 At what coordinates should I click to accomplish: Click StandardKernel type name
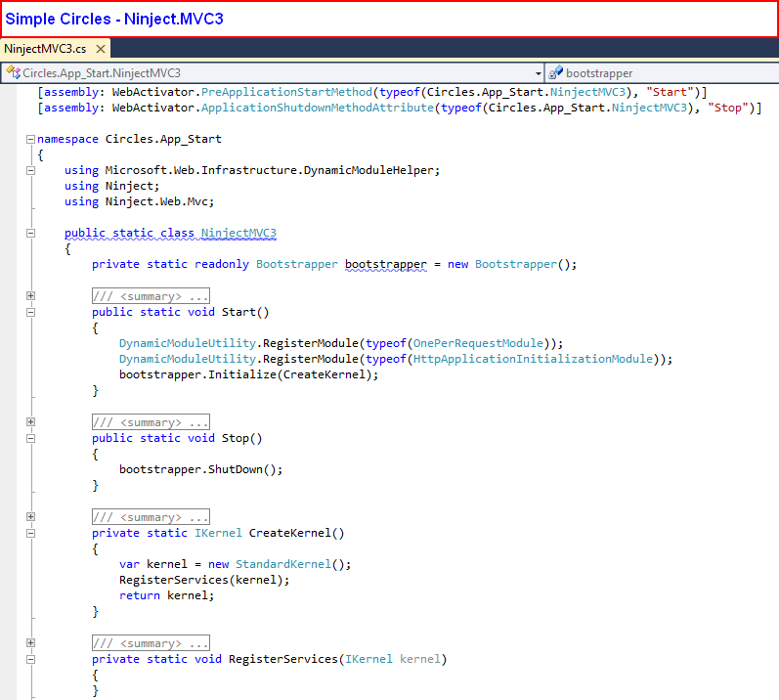click(283, 564)
